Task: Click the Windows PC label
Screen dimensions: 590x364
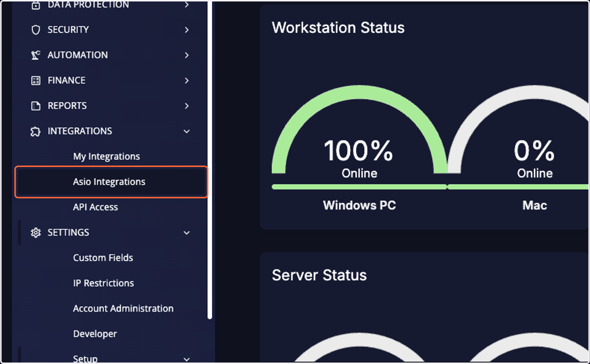Action: tap(359, 205)
